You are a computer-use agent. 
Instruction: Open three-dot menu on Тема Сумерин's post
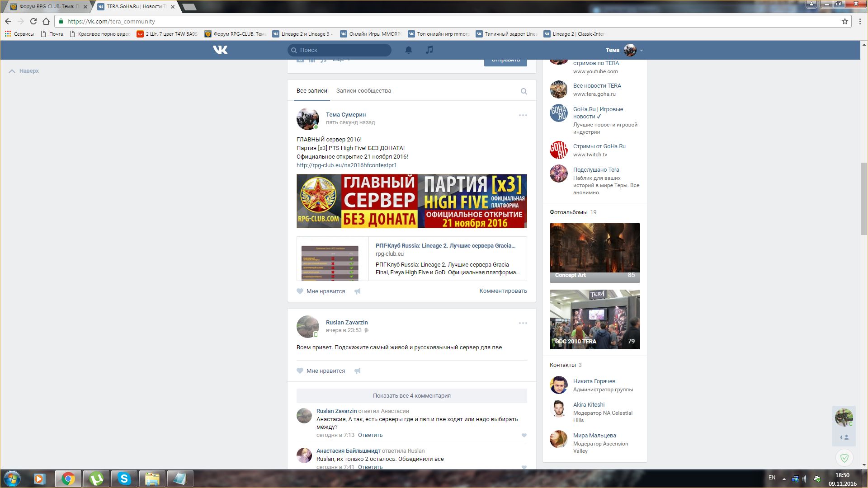[523, 115]
